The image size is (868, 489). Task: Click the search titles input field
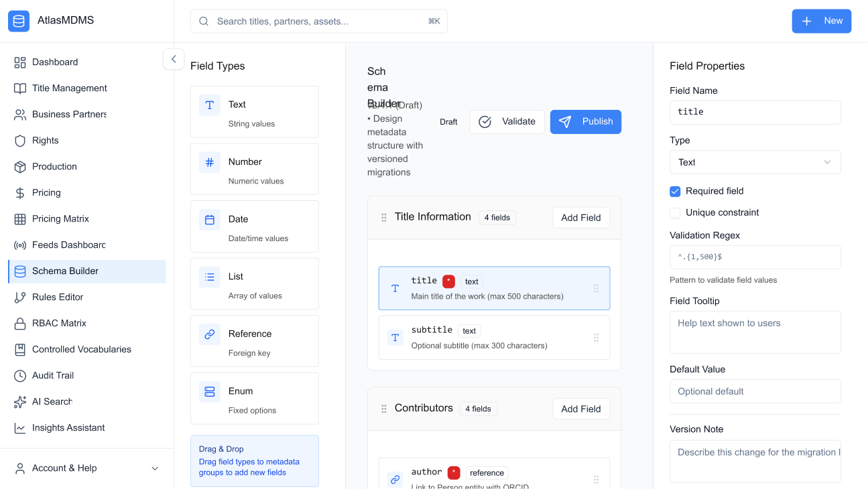(x=318, y=21)
